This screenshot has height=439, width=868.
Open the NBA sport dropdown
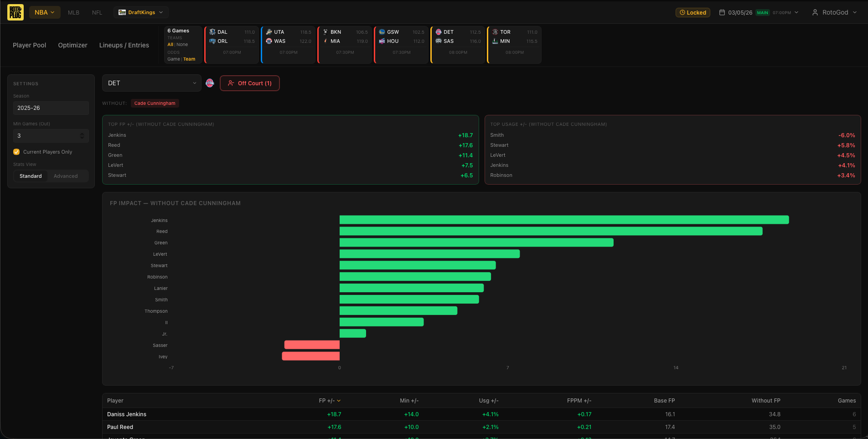44,12
